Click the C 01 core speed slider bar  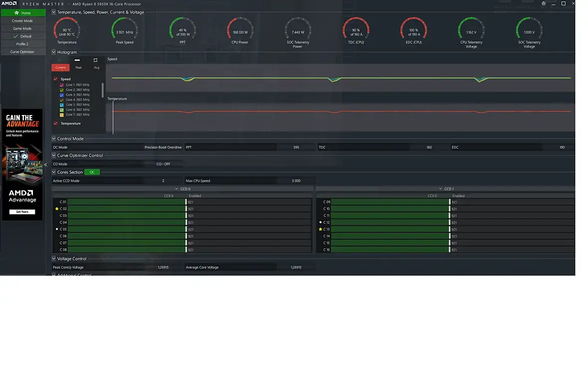pyautogui.click(x=127, y=202)
